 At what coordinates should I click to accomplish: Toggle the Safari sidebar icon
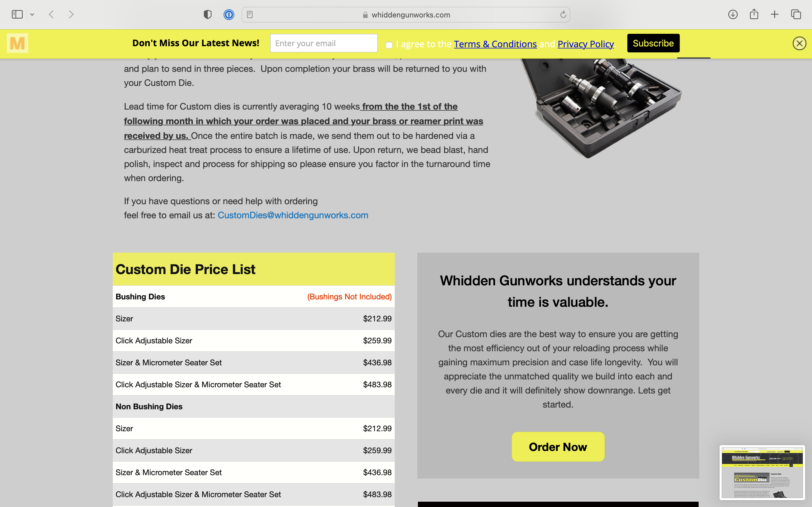coord(17,14)
